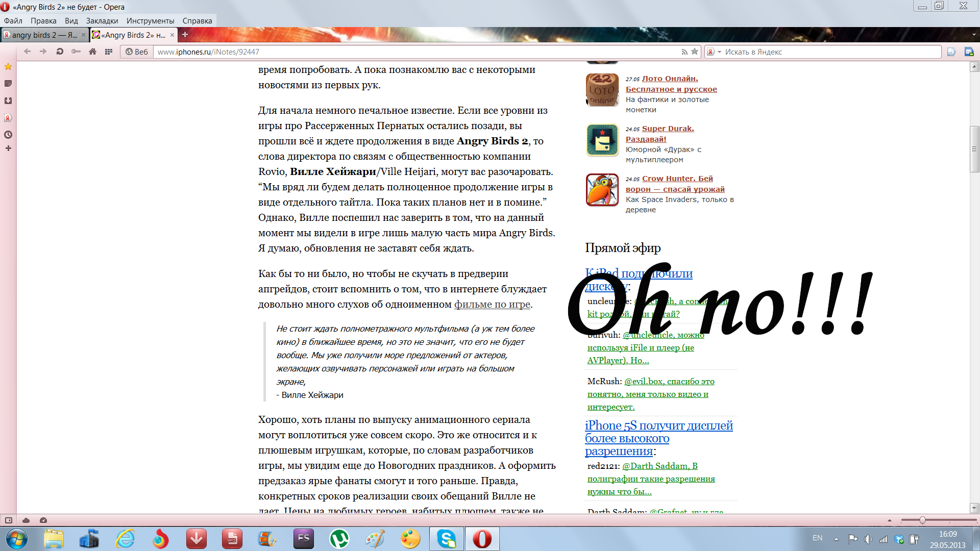
Task: Toggle the Opera Turbo icon in the status bar
Action: coord(43,520)
